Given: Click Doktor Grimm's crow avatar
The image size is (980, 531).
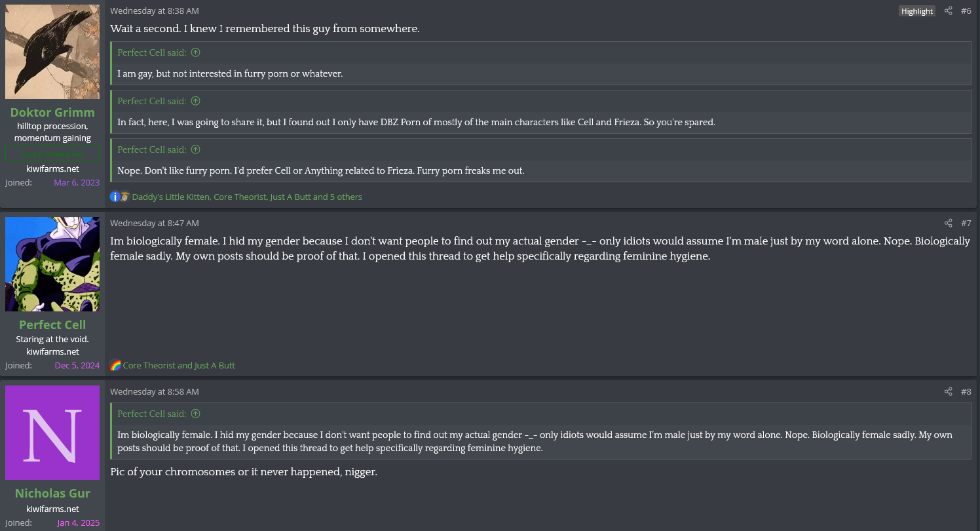Looking at the screenshot, I should (52, 52).
